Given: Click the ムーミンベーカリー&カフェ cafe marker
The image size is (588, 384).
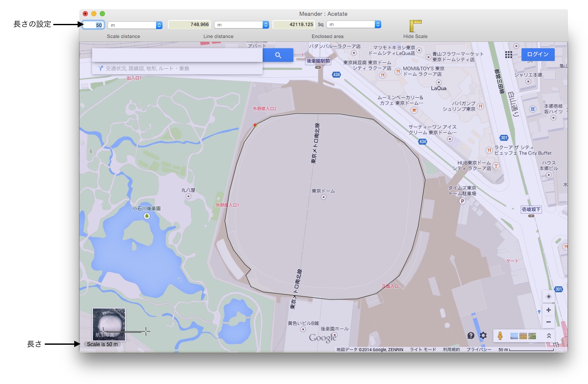Looking at the screenshot, I should coord(414,110).
